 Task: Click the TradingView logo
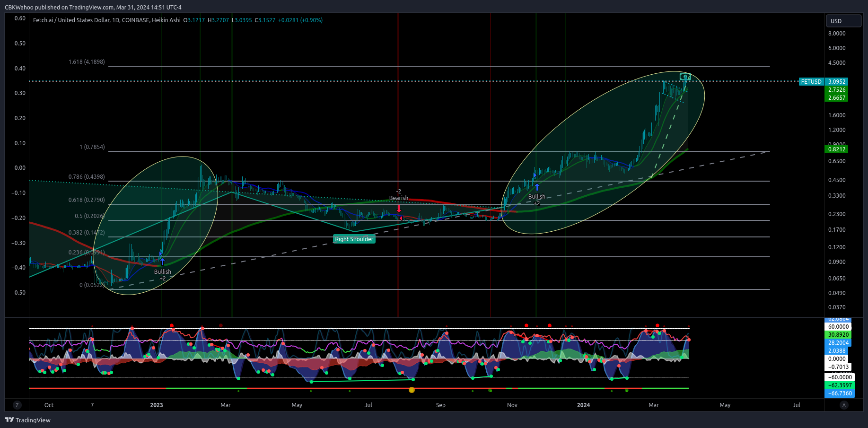[x=27, y=420]
